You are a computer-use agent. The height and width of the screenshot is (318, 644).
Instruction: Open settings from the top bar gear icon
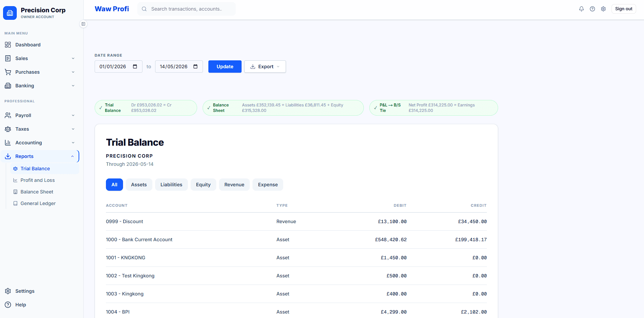tap(603, 9)
